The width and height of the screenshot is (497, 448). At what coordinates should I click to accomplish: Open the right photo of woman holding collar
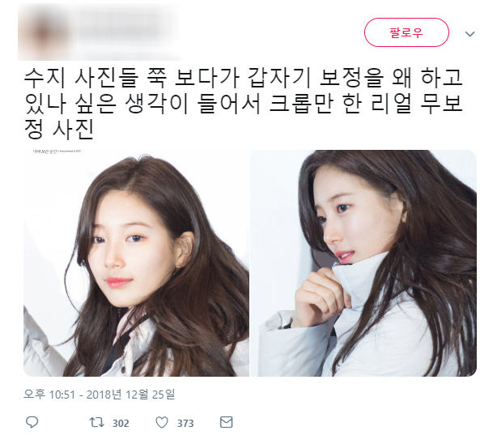[x=363, y=263]
